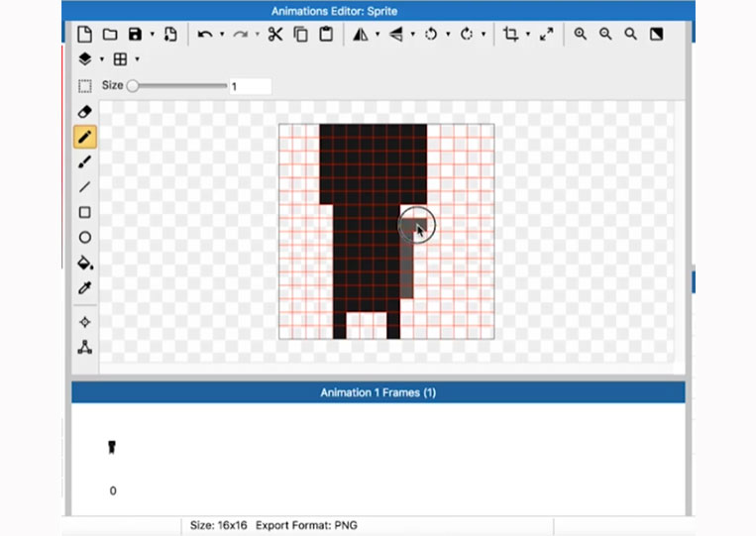Image resolution: width=756 pixels, height=536 pixels.
Task: Select the Line tool
Action: [x=85, y=187]
